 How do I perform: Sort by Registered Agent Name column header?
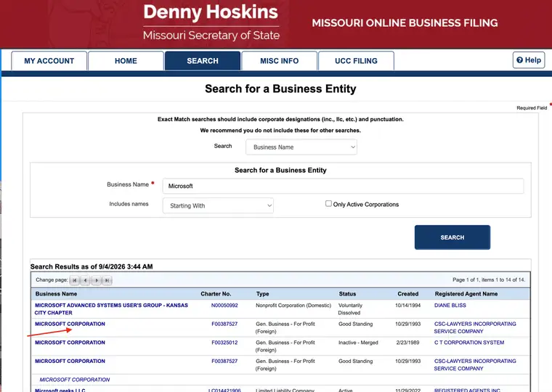(x=466, y=294)
